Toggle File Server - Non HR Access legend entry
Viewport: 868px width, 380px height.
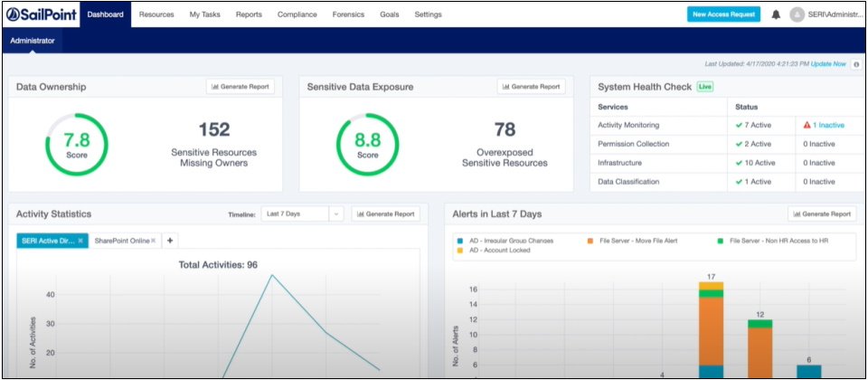pyautogui.click(x=773, y=241)
